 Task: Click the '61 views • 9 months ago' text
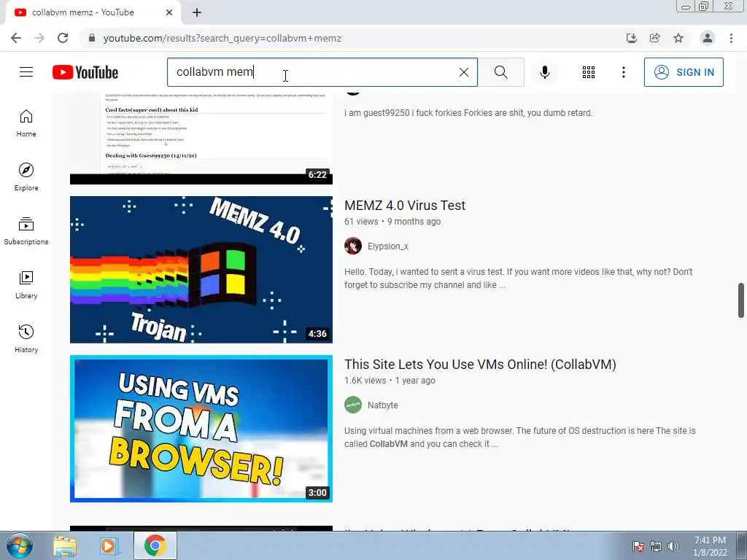point(392,222)
